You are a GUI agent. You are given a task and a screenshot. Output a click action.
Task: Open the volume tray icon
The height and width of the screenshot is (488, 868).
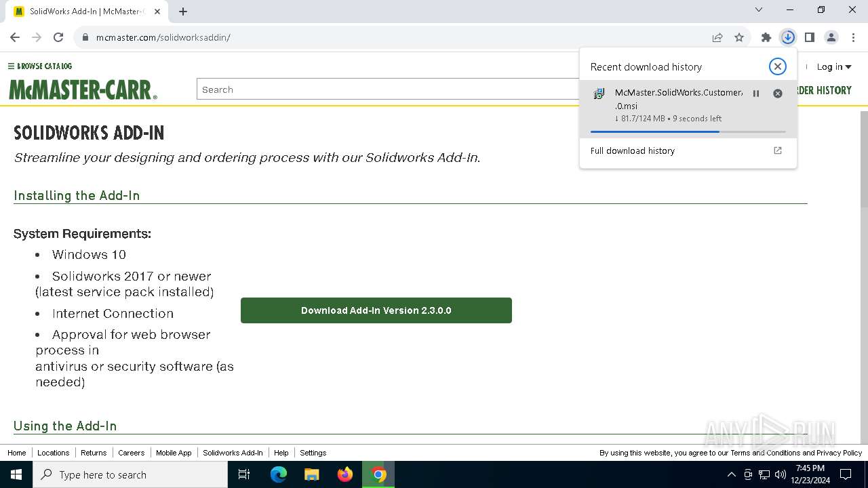(x=781, y=474)
